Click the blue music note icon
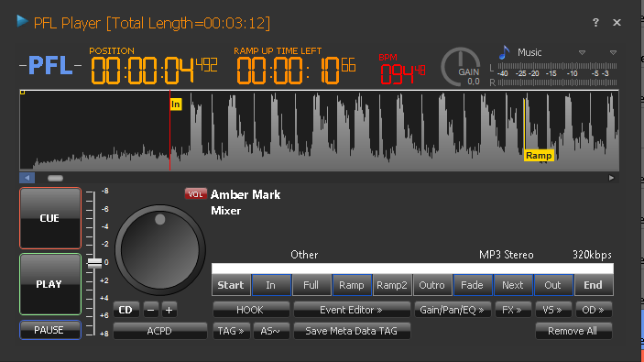Image resolution: width=644 pixels, height=362 pixels. pyautogui.click(x=505, y=52)
